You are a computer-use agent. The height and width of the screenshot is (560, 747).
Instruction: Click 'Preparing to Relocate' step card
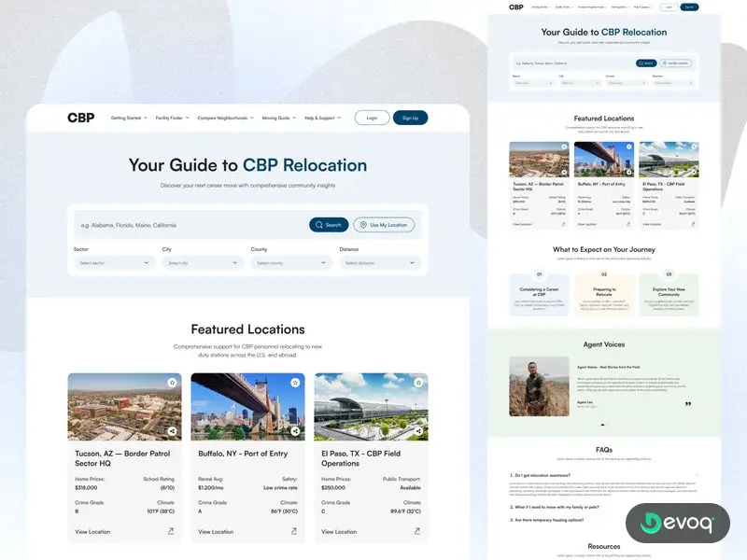[604, 295]
